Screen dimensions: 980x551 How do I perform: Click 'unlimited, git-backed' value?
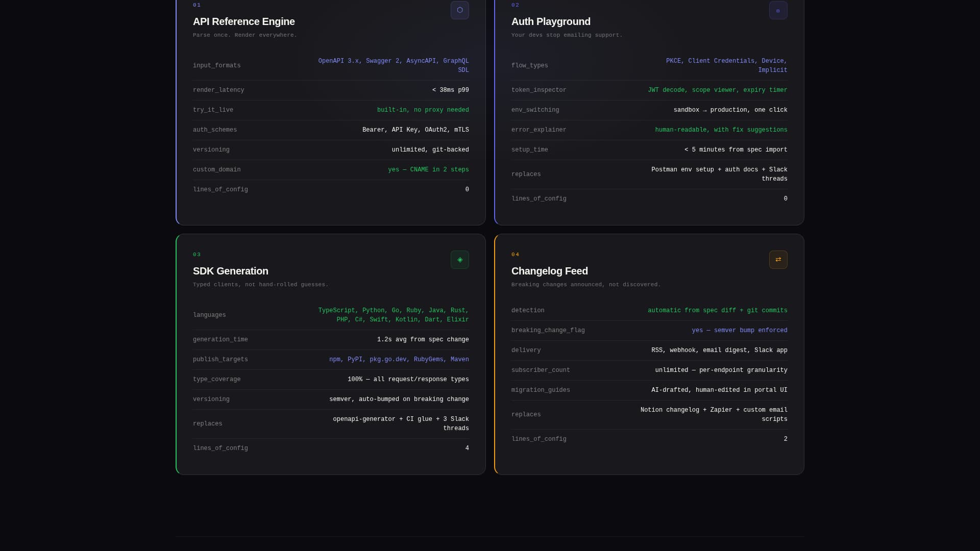click(x=430, y=150)
